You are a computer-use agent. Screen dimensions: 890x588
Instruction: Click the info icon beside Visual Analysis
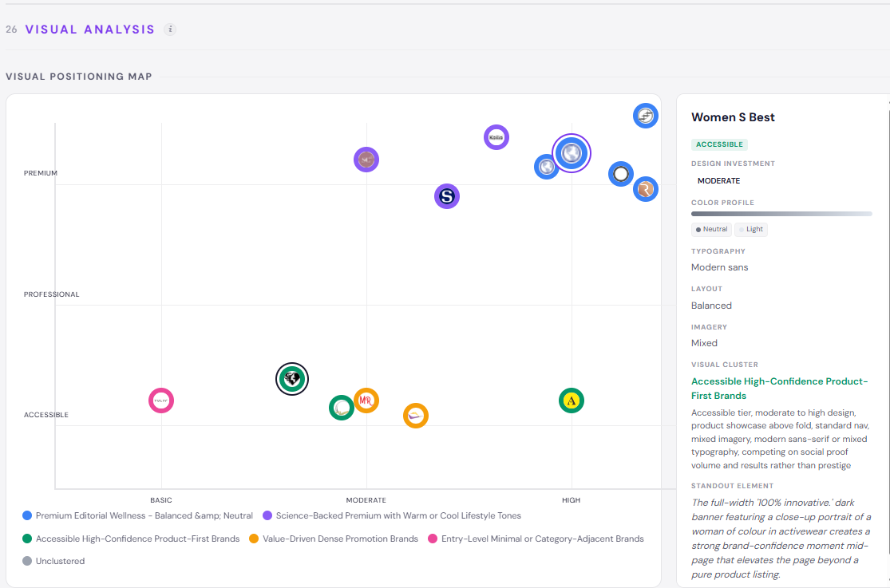tap(170, 30)
